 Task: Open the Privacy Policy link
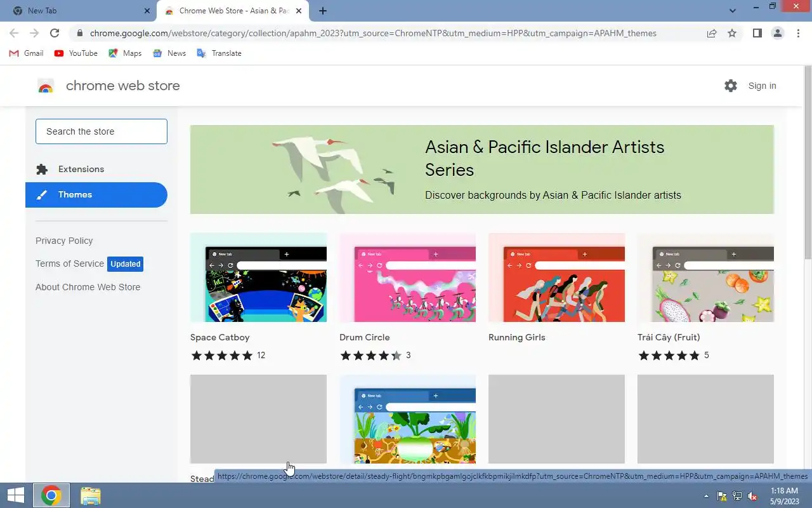coord(64,241)
